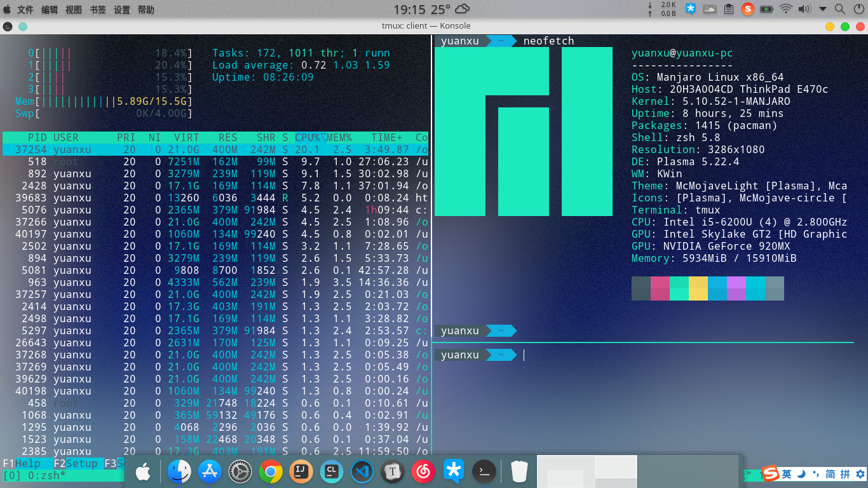Open the Finder icon in the dock

[x=179, y=471]
